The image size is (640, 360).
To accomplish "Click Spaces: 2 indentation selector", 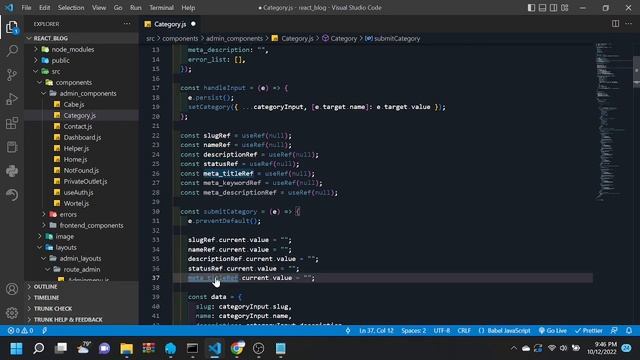I will pos(413,331).
